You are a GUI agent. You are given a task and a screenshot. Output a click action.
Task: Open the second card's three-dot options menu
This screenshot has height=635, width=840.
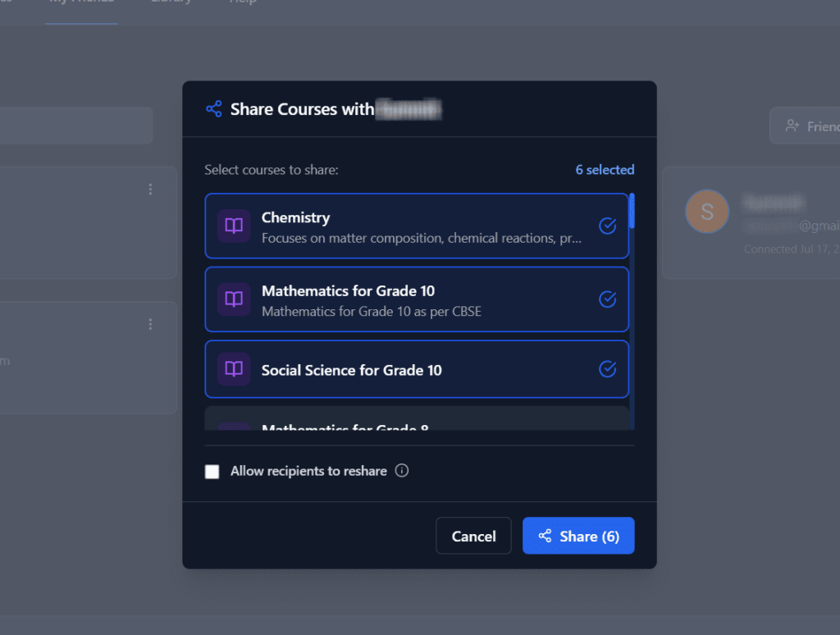(151, 324)
